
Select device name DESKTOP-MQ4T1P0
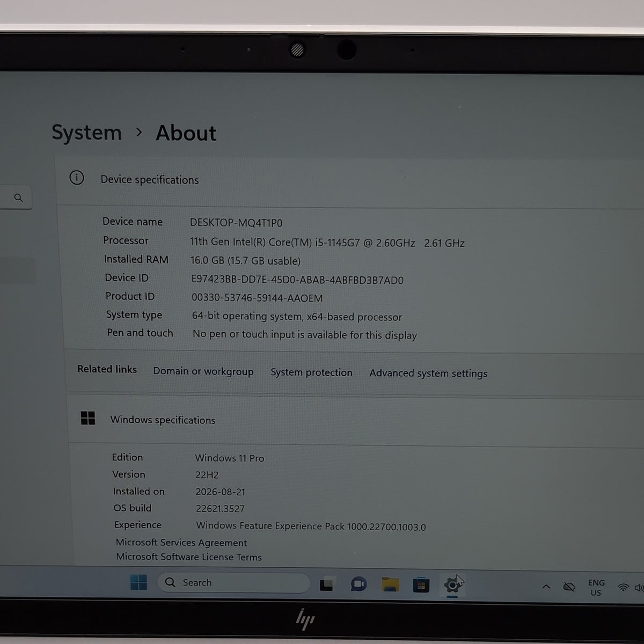(x=236, y=223)
